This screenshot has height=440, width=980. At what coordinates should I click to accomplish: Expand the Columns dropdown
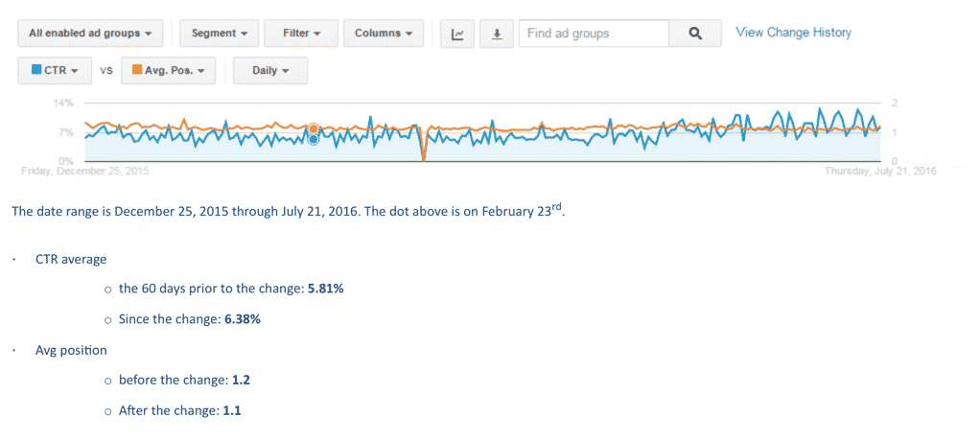click(x=384, y=34)
